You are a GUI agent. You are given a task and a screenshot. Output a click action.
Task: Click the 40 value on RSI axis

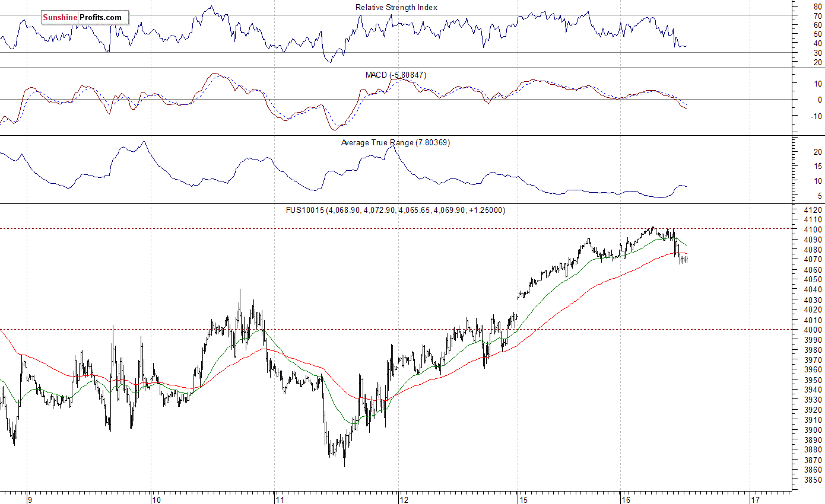tap(818, 43)
